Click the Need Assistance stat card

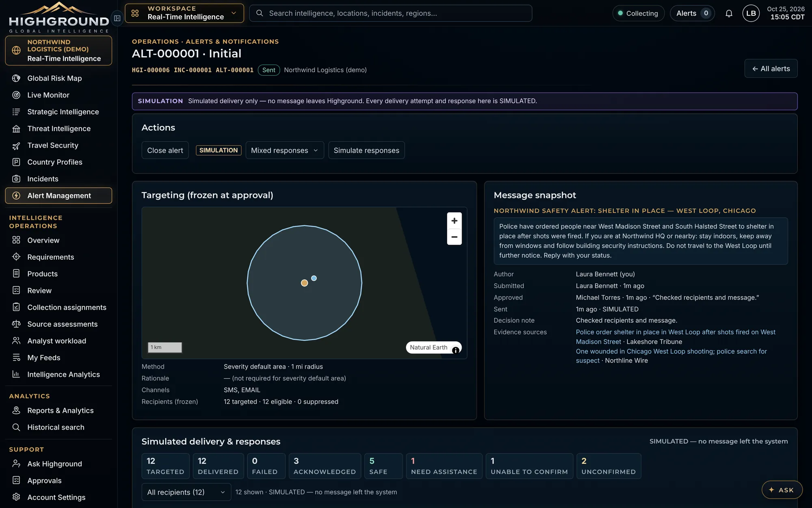point(444,466)
